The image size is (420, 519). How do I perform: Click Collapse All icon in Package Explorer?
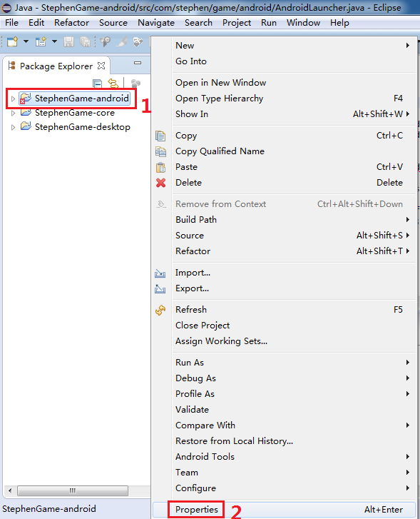coord(97,83)
